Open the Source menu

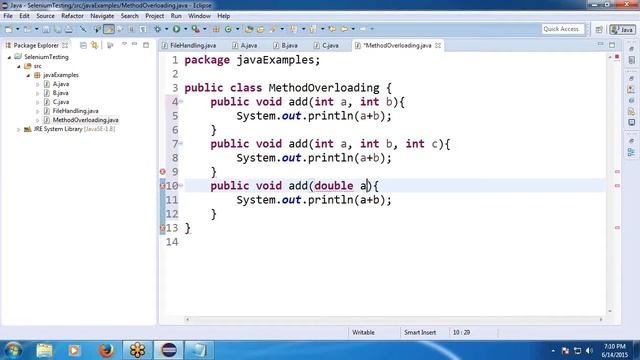coord(45,16)
